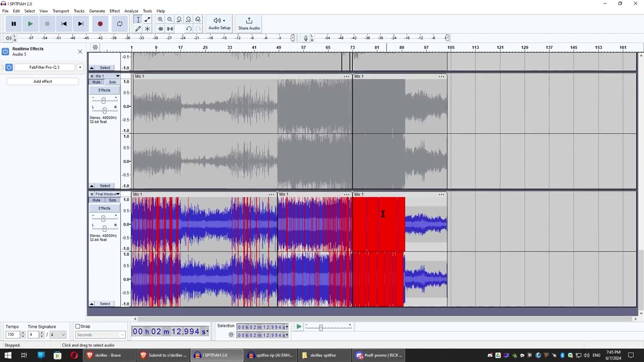644x362 pixels.
Task: Toggle the Loop button in transport toolbar
Action: (119, 24)
